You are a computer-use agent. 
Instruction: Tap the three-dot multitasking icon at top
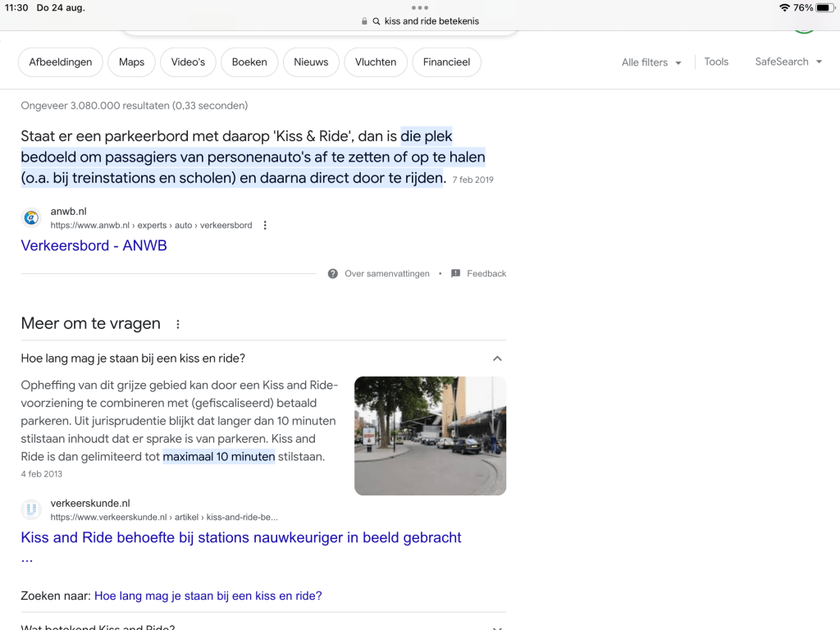420,7
